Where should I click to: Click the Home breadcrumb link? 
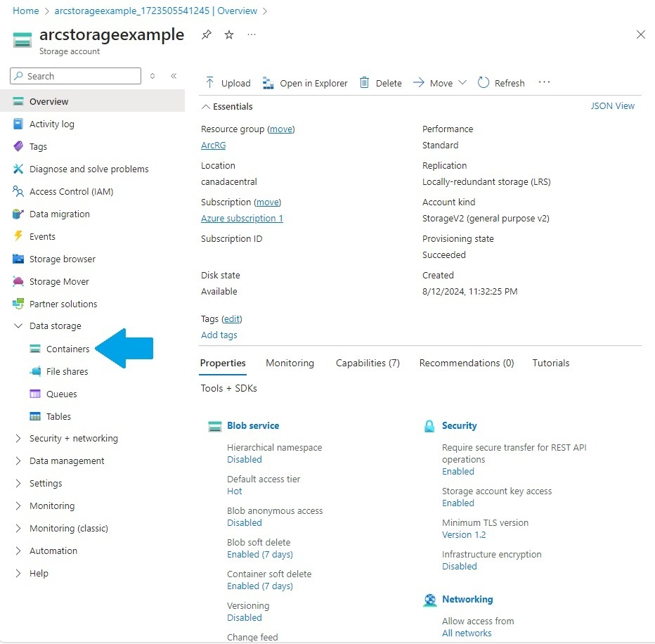26,11
